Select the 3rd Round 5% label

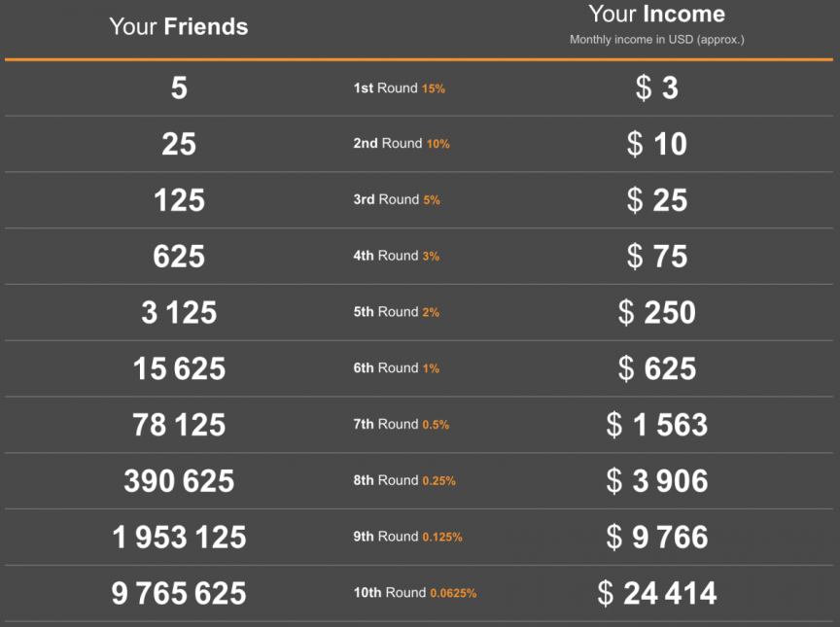point(397,200)
